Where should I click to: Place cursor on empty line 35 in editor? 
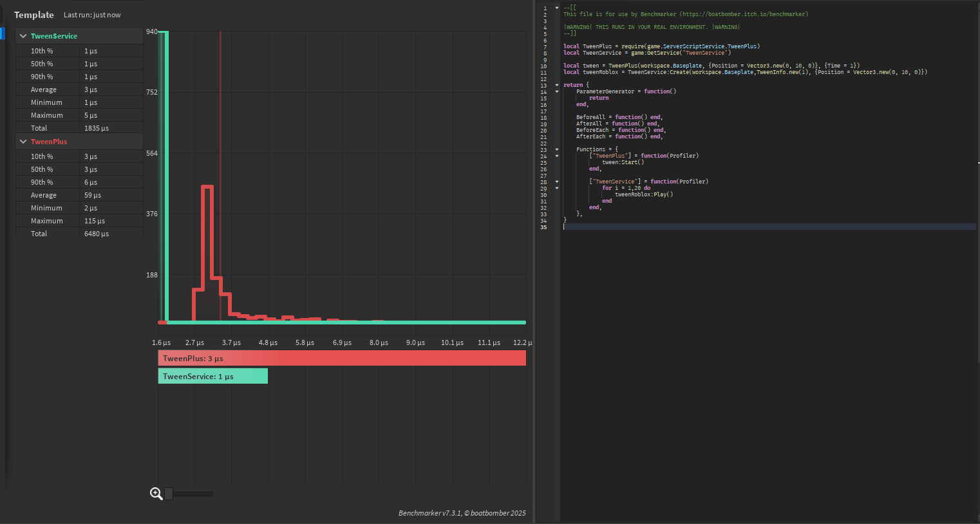pyautogui.click(x=644, y=227)
